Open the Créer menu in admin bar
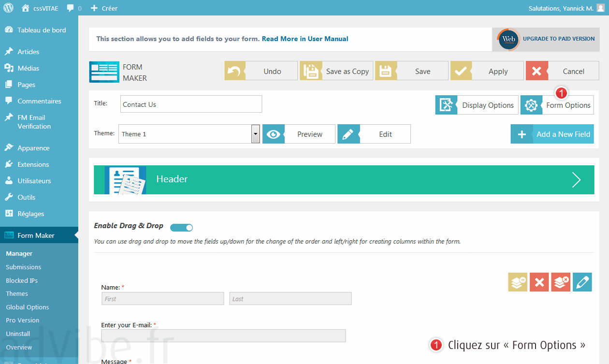 104,8
